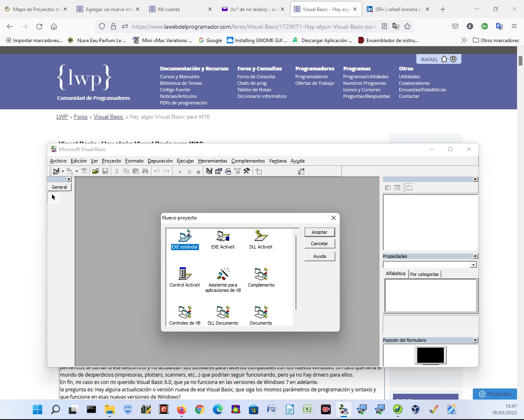Switch to the Alfabética properties tab
524x420 pixels.
point(395,273)
